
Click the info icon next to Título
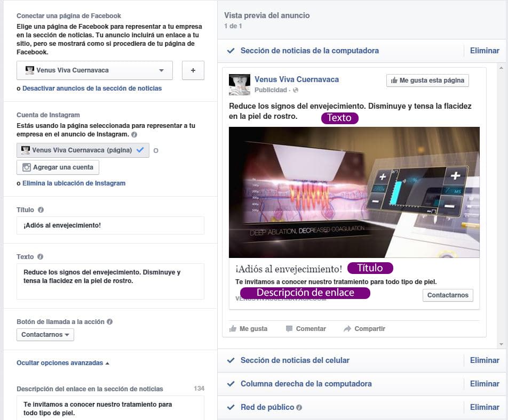point(41,209)
